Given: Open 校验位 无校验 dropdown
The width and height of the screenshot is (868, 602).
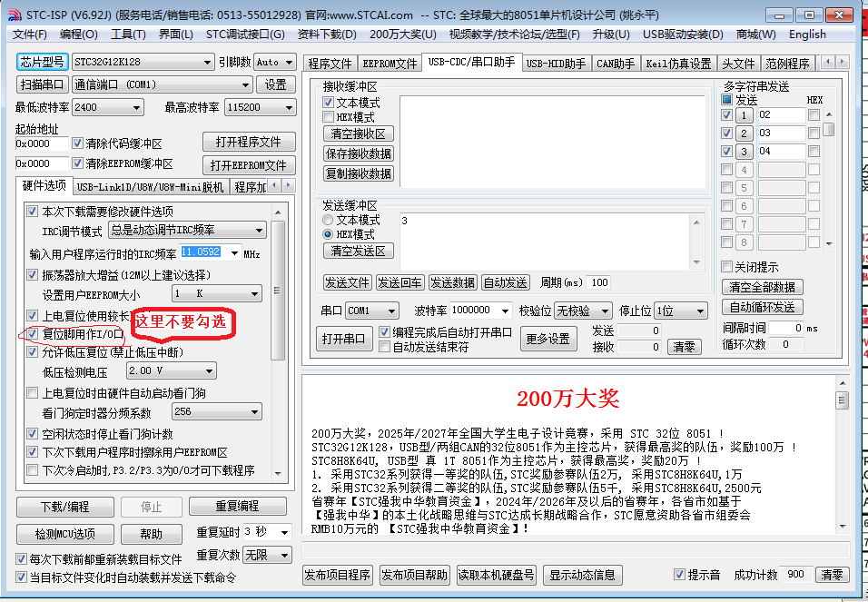Looking at the screenshot, I should (x=582, y=311).
